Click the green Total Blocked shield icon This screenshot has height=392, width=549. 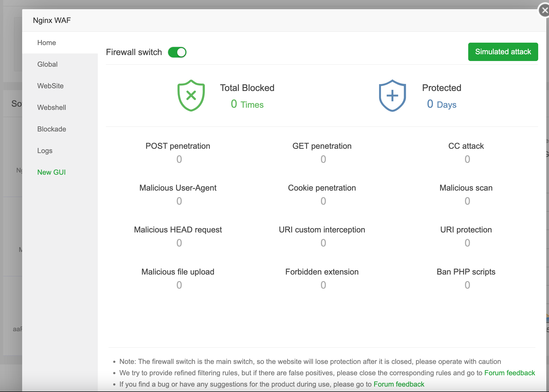click(191, 96)
